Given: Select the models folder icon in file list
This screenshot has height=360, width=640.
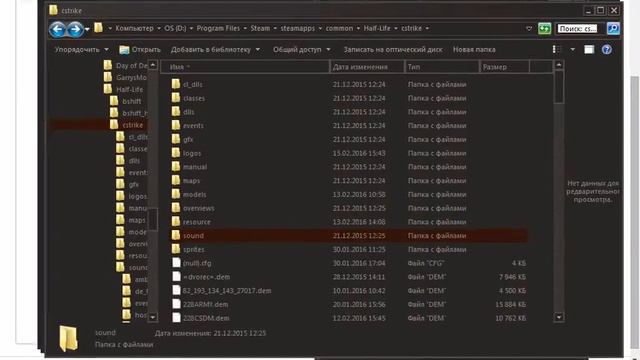Looking at the screenshot, I should tap(176, 194).
